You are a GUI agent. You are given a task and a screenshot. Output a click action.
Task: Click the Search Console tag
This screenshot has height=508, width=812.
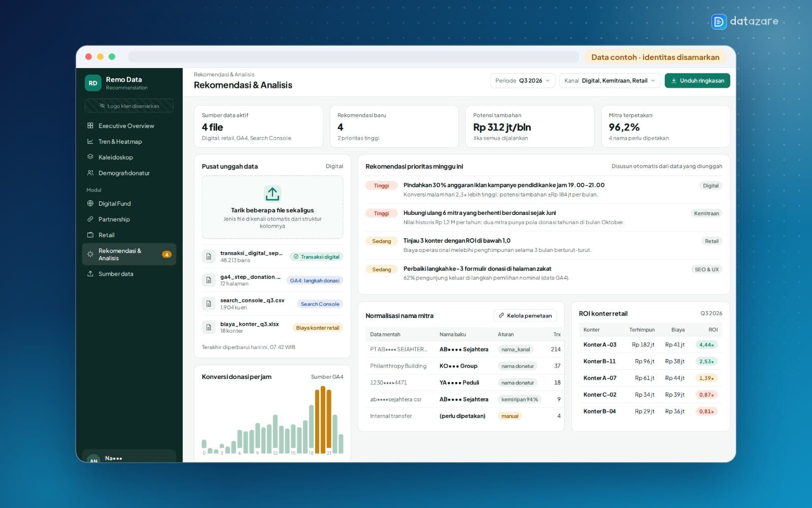click(320, 304)
